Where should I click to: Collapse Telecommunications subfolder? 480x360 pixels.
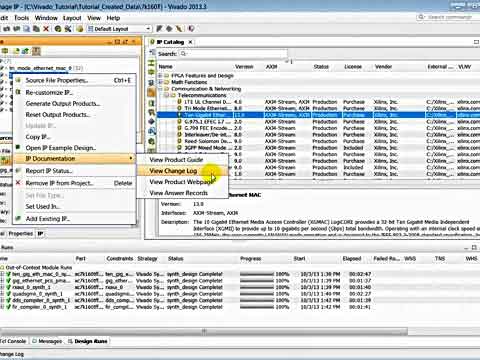tap(166, 95)
